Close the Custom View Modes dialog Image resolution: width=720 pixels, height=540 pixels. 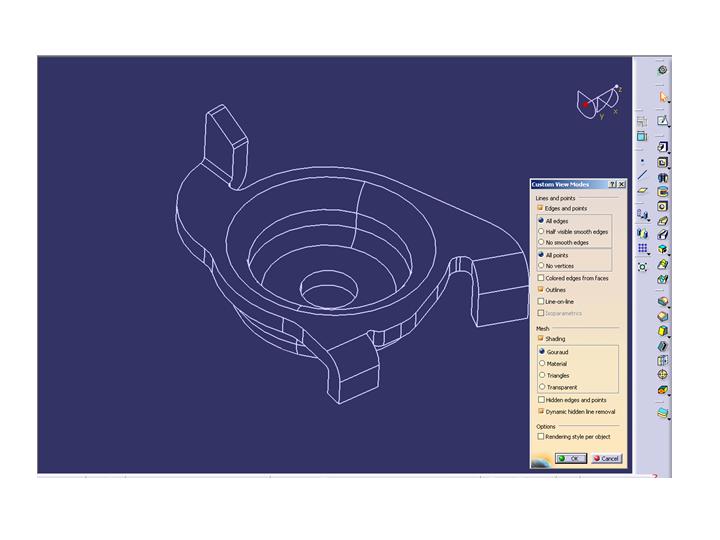coord(621,184)
